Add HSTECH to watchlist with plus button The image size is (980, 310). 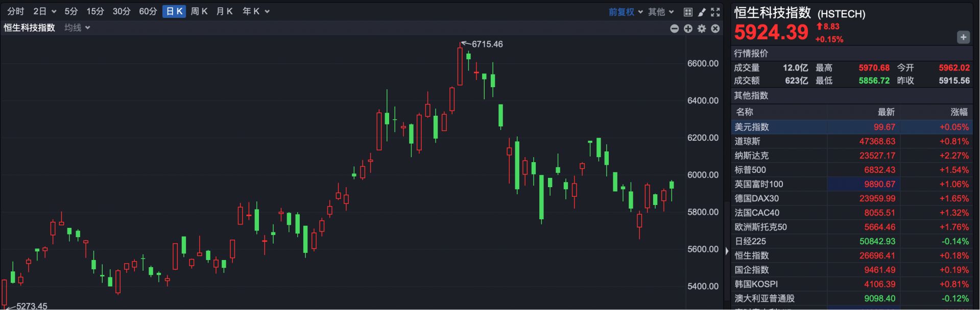click(x=963, y=37)
